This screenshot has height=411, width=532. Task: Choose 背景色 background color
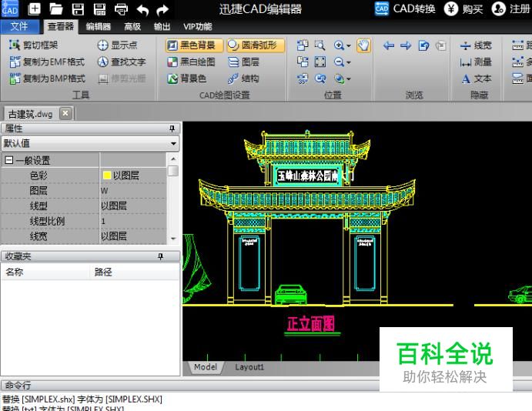186,79
